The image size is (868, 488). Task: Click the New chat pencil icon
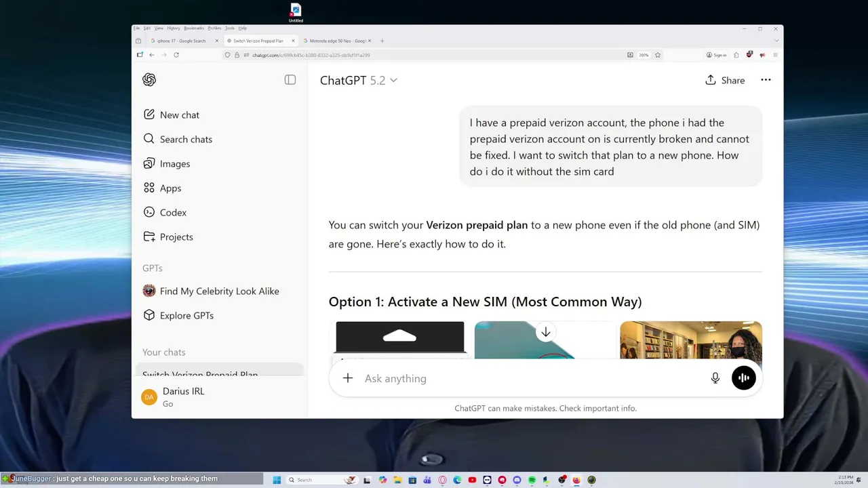[x=149, y=115]
